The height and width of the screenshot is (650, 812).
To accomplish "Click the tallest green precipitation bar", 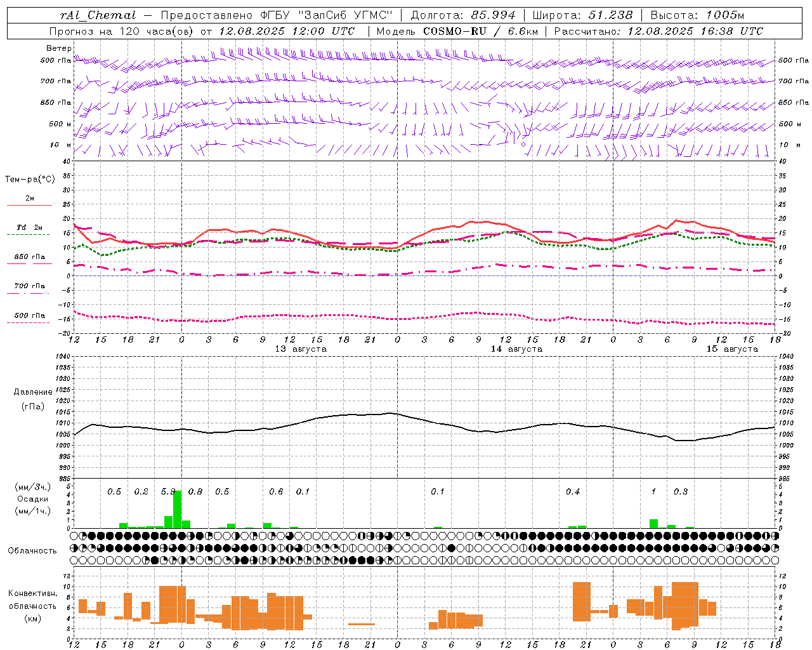I will pyautogui.click(x=178, y=509).
